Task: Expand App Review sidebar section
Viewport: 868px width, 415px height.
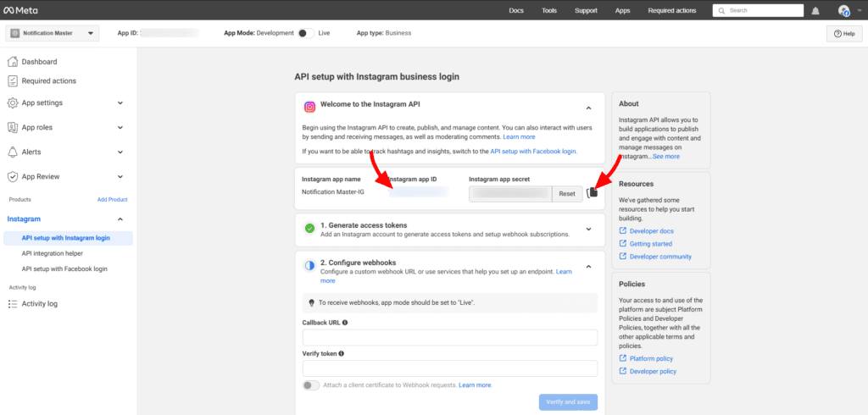Action: (120, 176)
